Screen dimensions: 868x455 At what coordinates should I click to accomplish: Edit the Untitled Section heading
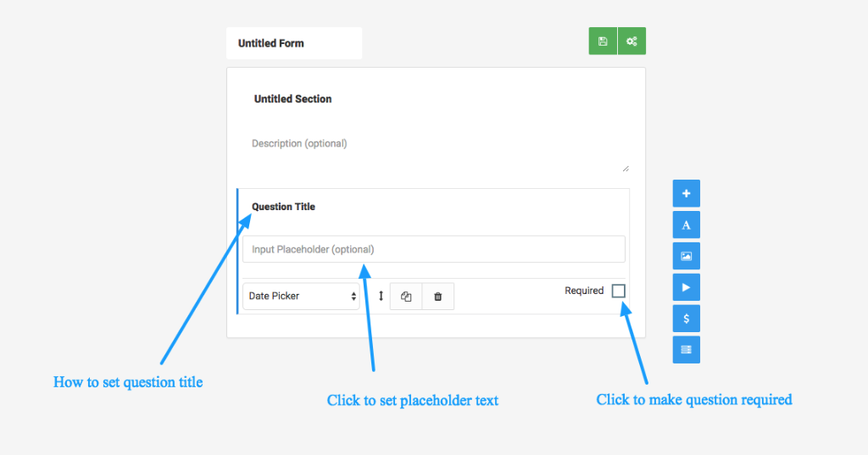pyautogui.click(x=292, y=99)
